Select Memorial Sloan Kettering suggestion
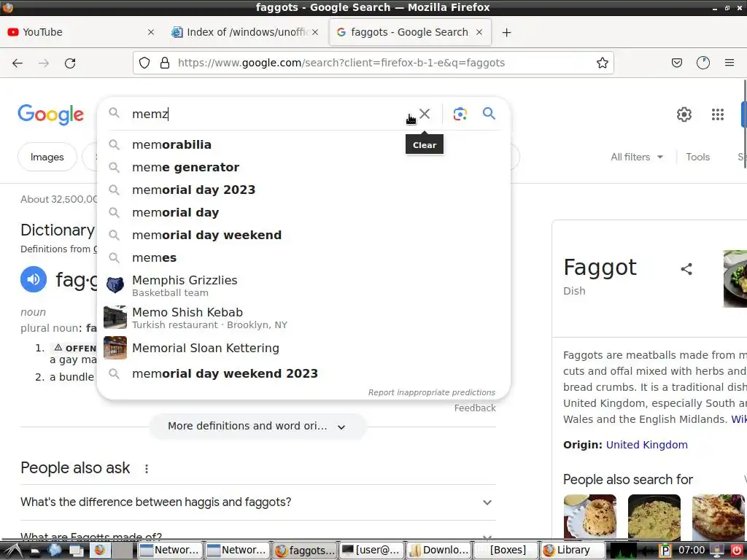The width and height of the screenshot is (747, 560). [x=303, y=348]
